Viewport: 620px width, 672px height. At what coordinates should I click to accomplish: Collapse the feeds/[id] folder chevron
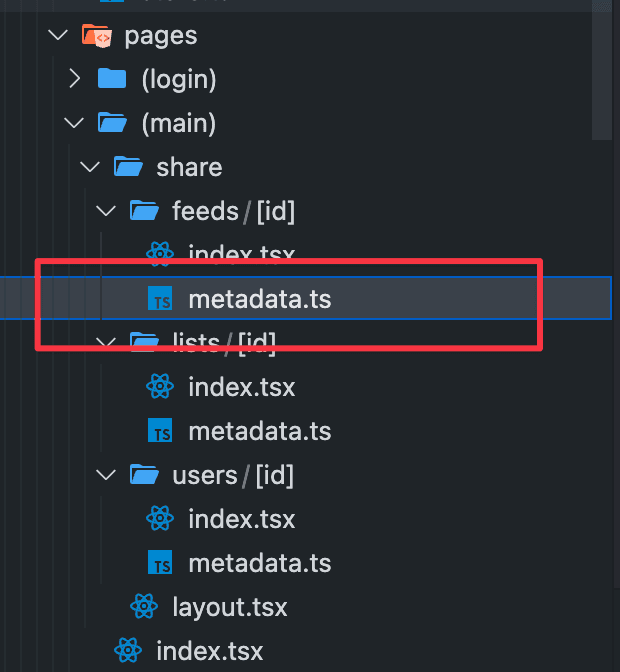[x=107, y=211]
